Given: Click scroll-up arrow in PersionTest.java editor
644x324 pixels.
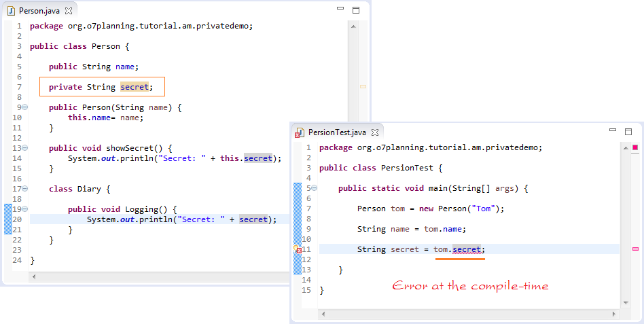Looking at the screenshot, I should (626, 148).
